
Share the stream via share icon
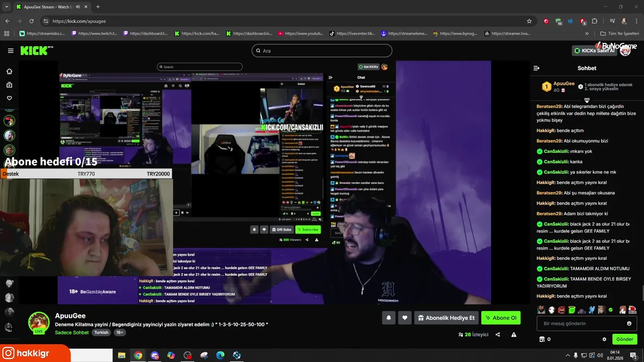pos(498,334)
